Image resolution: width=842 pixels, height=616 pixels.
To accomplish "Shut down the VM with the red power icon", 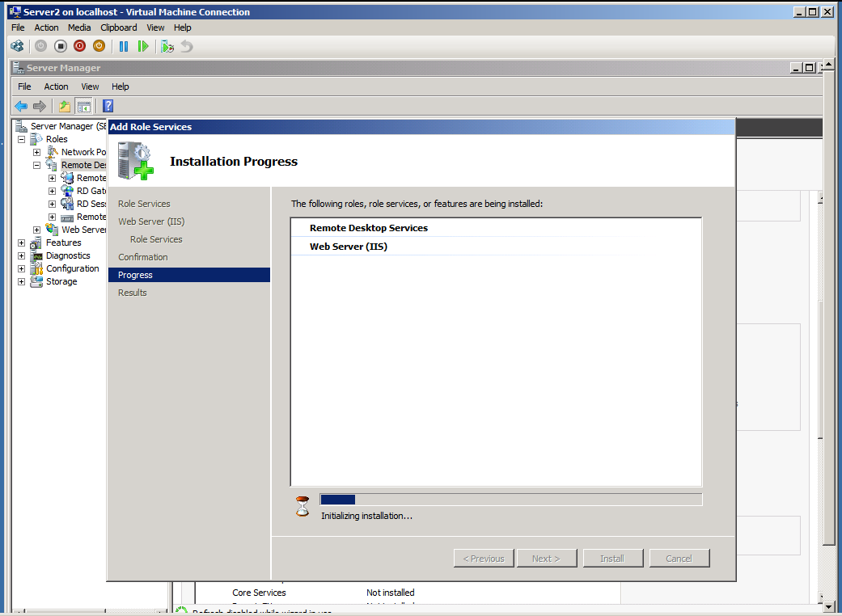I will click(79, 47).
